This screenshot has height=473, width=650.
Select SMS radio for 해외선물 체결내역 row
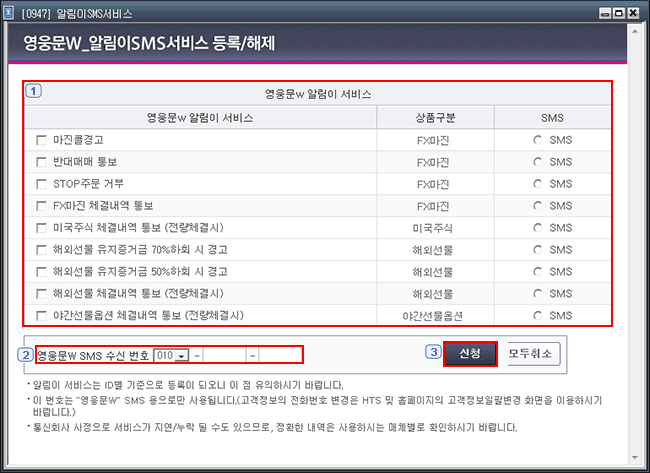pos(538,294)
